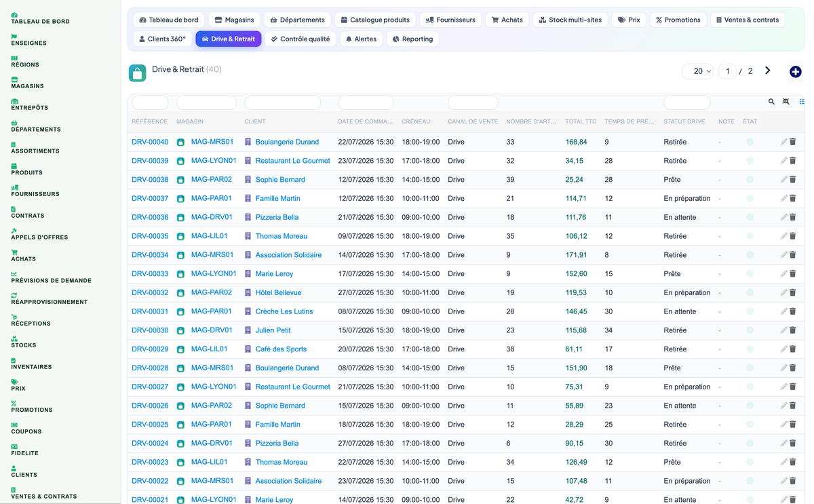Open the Alertes tab
The image size is (814, 504).
pos(361,39)
